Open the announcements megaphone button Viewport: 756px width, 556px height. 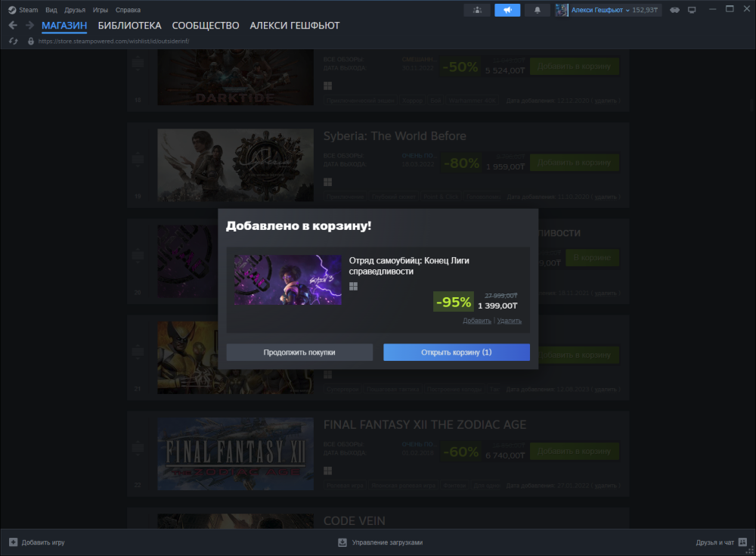(x=507, y=10)
